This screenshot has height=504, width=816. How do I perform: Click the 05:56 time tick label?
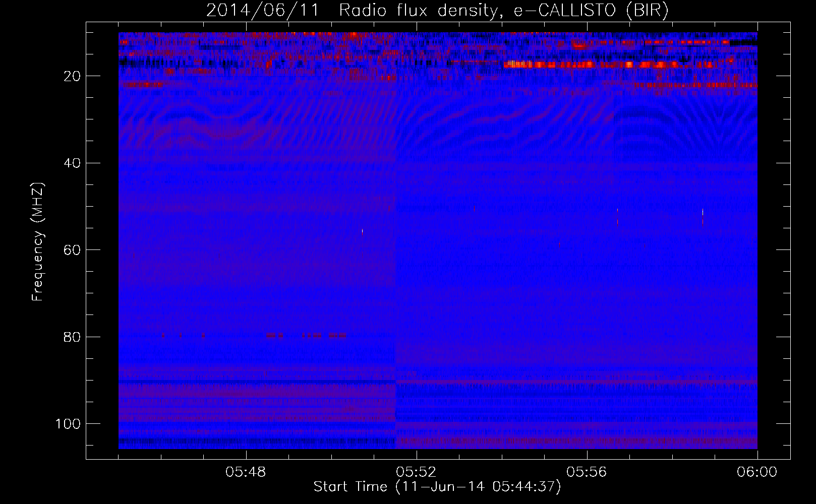587,472
